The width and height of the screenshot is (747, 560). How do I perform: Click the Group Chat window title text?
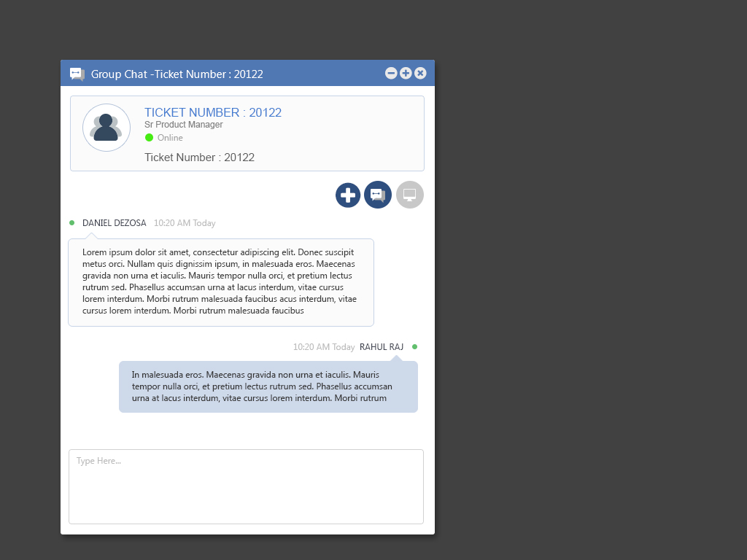pyautogui.click(x=177, y=74)
